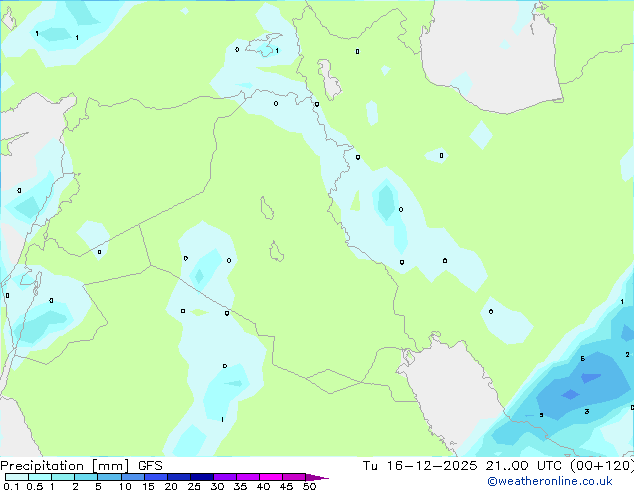Click the over-50 mm arrow tip of legend
The image size is (634, 490).
pos(317,477)
